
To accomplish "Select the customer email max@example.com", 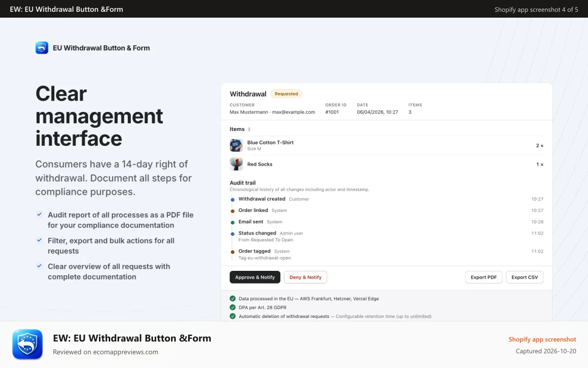I will pyautogui.click(x=294, y=112).
